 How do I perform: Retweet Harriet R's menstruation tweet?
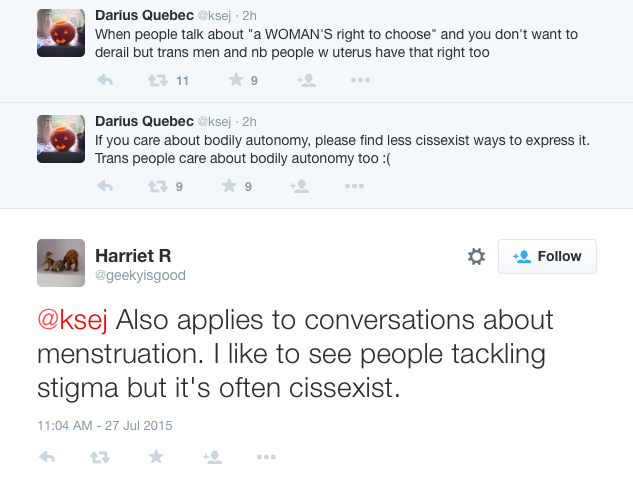click(x=100, y=456)
